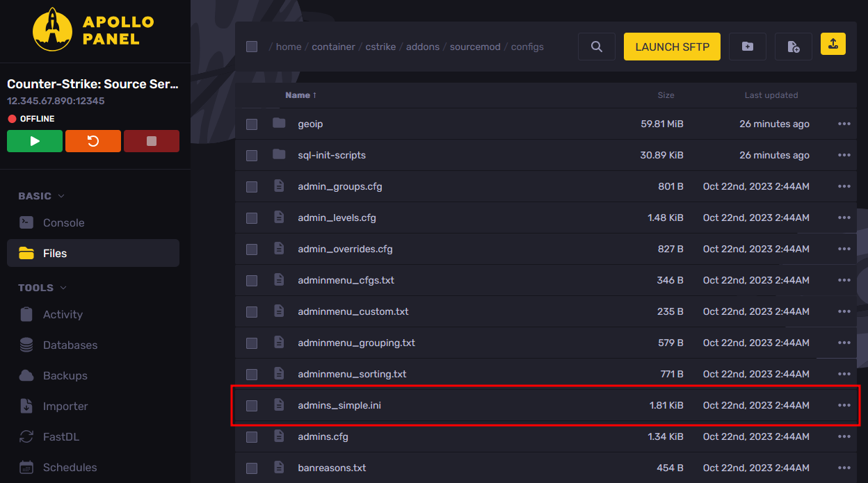Toggle the select-all checkbox beside the path
This screenshot has width=868, height=483.
pos(252,47)
